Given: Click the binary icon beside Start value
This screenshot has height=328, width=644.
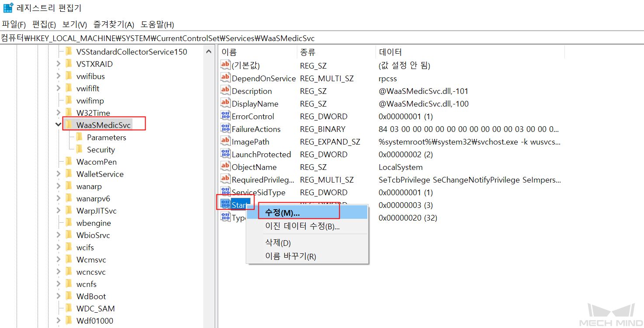Looking at the screenshot, I should pyautogui.click(x=225, y=204).
